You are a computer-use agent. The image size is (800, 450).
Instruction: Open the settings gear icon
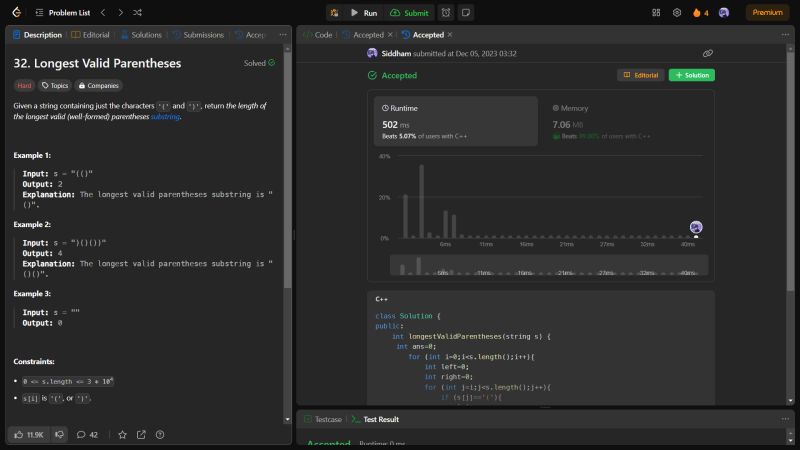coord(677,13)
